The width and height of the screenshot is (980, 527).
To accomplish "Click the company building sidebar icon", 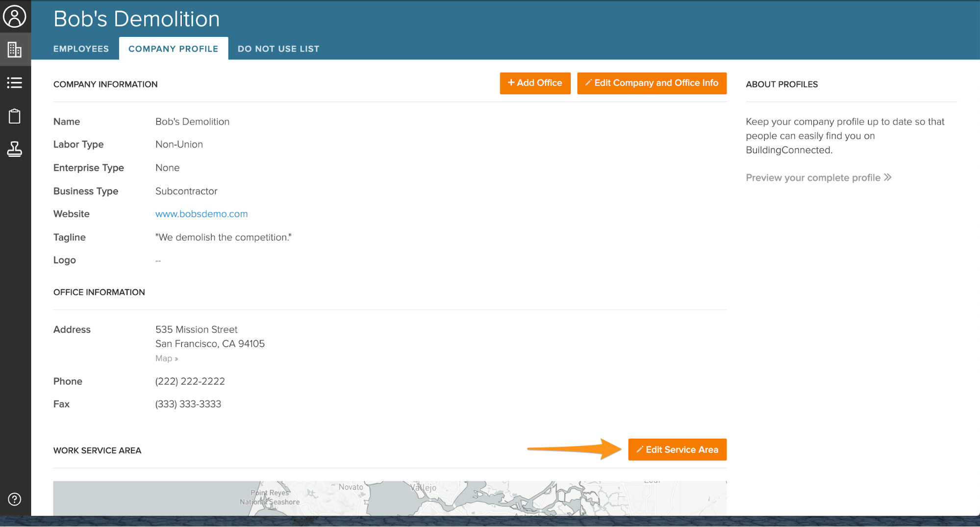I will [x=15, y=50].
